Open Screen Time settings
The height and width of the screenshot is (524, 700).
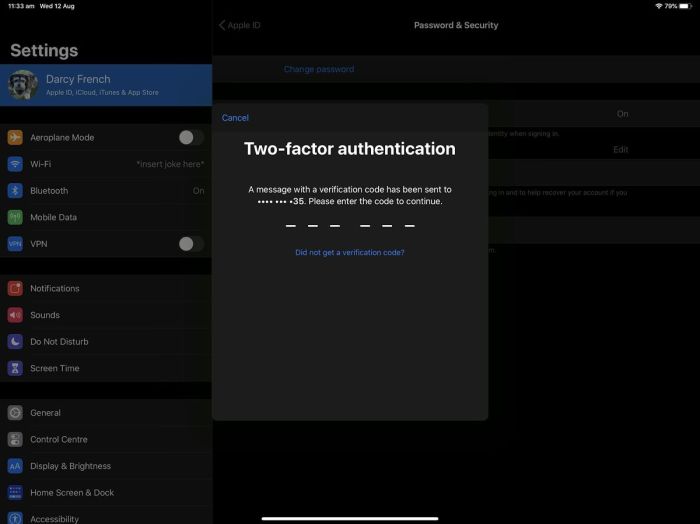click(106, 368)
